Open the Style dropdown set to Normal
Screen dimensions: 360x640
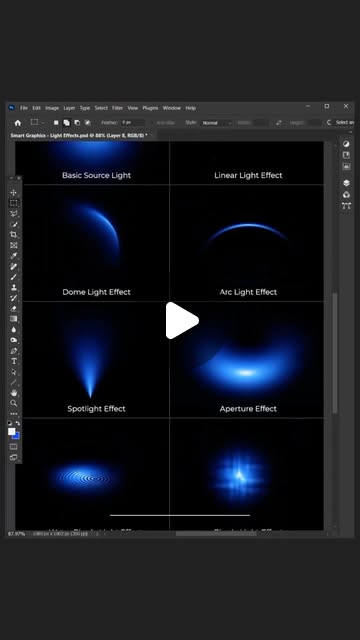pos(217,123)
